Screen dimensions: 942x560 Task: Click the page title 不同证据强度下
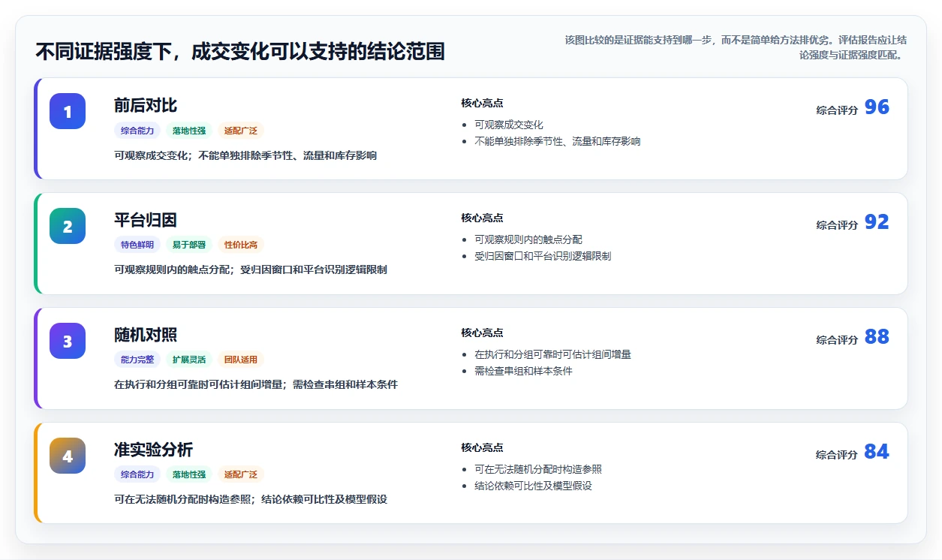(240, 52)
